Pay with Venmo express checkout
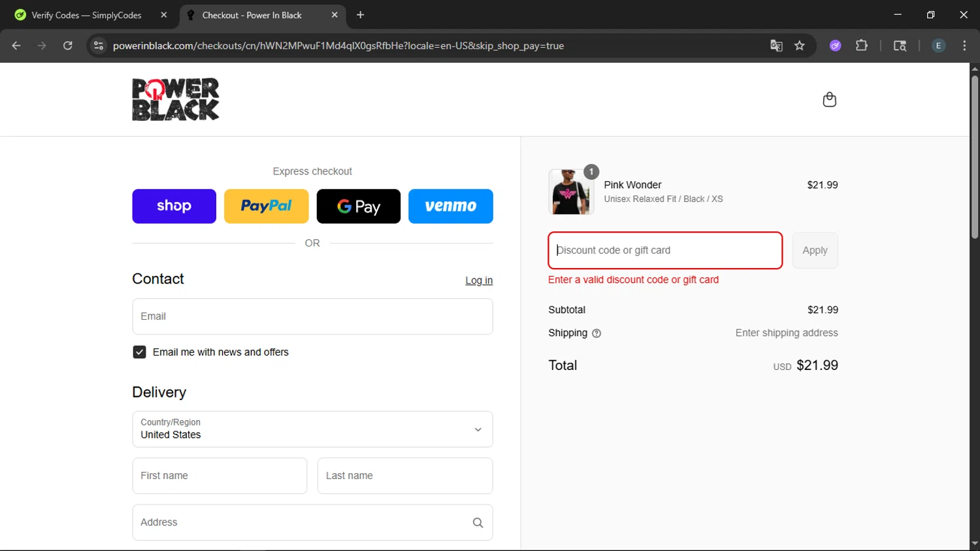Viewport: 980px width, 551px height. point(451,207)
